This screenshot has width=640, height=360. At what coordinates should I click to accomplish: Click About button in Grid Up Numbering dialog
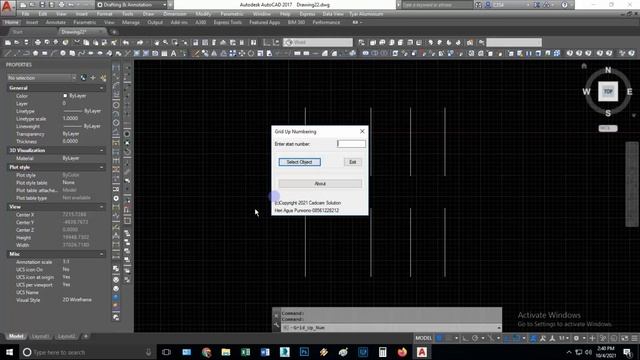pyautogui.click(x=320, y=184)
